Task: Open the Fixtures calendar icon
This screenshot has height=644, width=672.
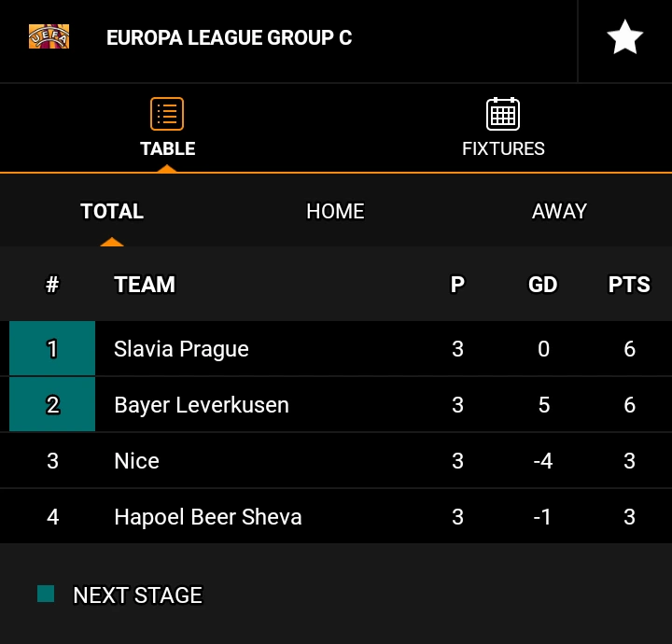Action: [503, 114]
